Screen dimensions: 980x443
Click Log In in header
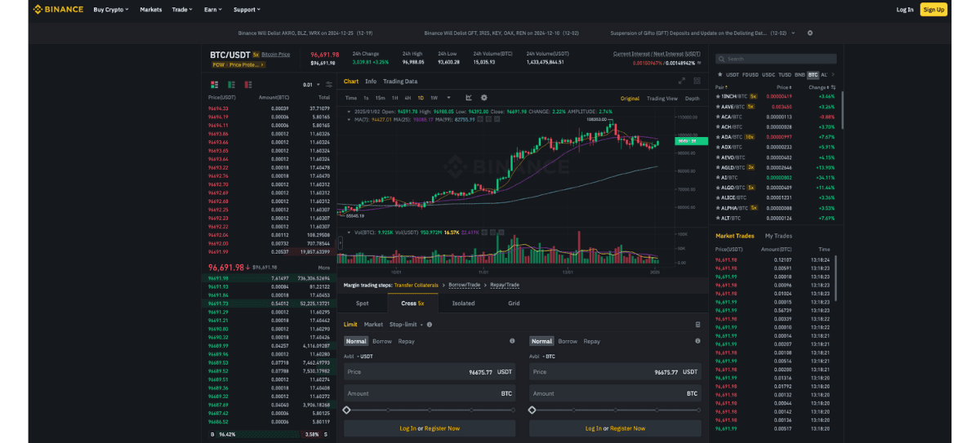[905, 10]
